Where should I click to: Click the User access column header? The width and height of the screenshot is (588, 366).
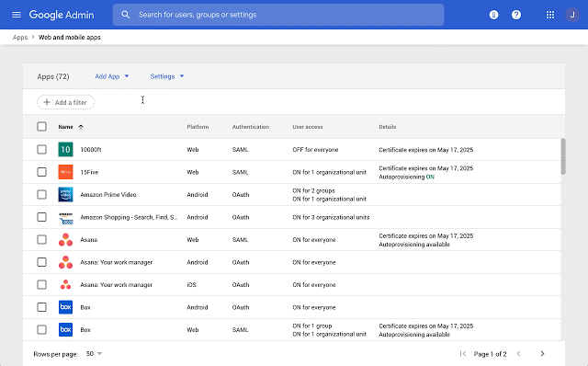(x=308, y=127)
